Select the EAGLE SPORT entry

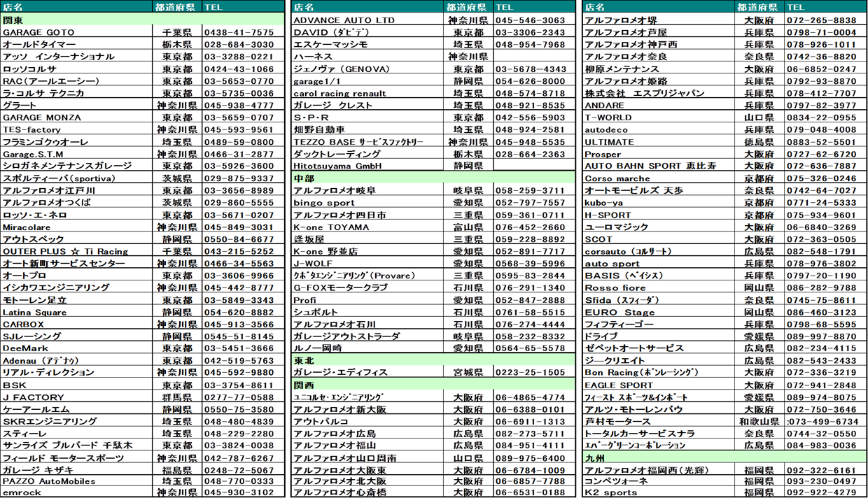tap(618, 385)
